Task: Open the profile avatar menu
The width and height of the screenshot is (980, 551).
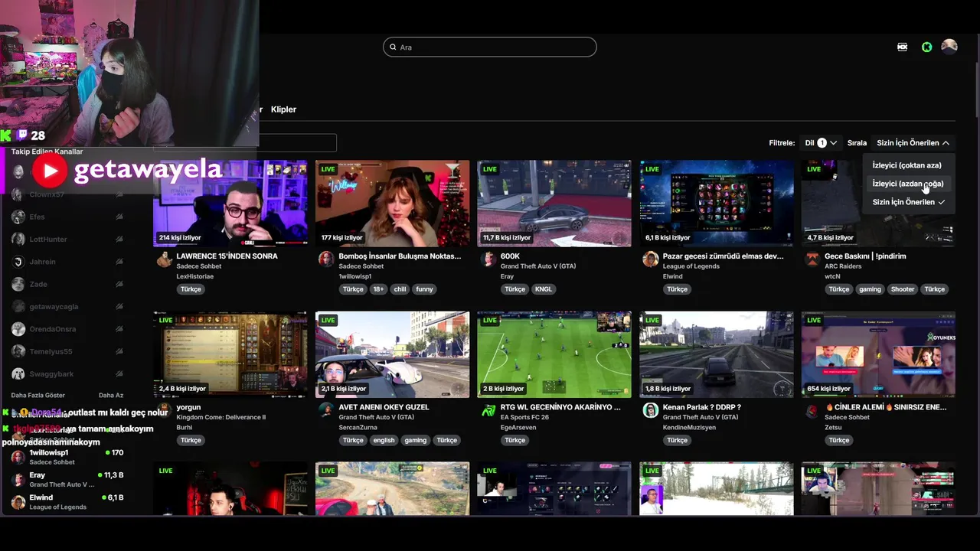Action: tap(949, 47)
